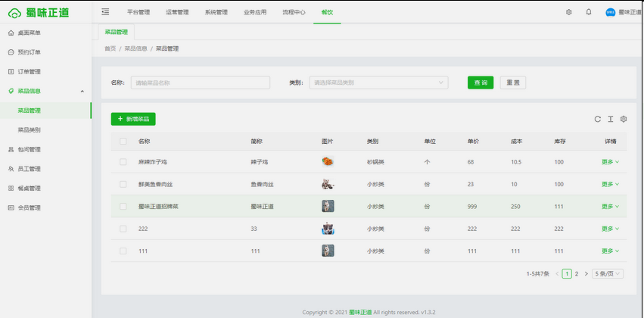Click the 麻辣炸子鸡 dish thumbnail
The image size is (644, 318).
pyautogui.click(x=328, y=162)
